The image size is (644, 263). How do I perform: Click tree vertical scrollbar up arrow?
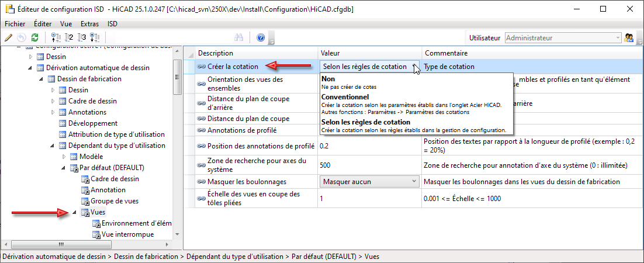coord(177,52)
